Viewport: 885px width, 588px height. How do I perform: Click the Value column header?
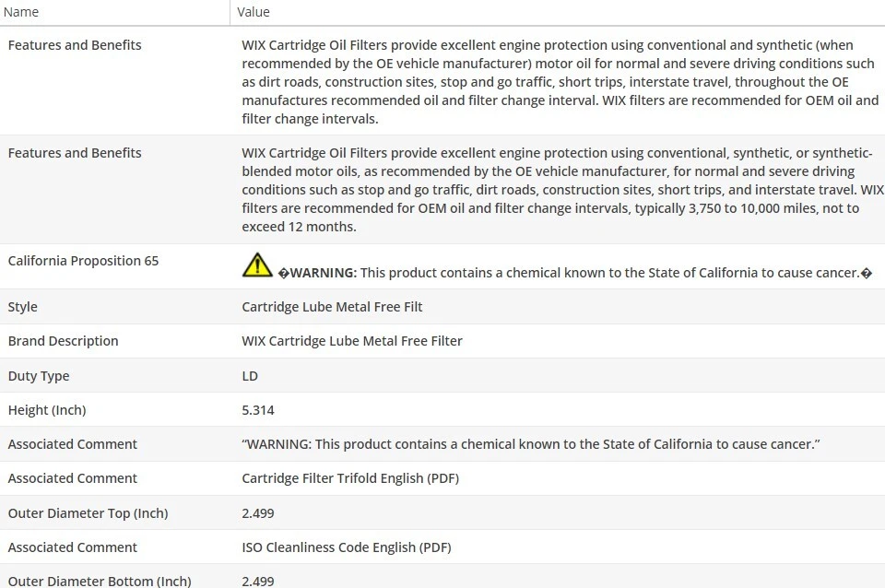254,12
